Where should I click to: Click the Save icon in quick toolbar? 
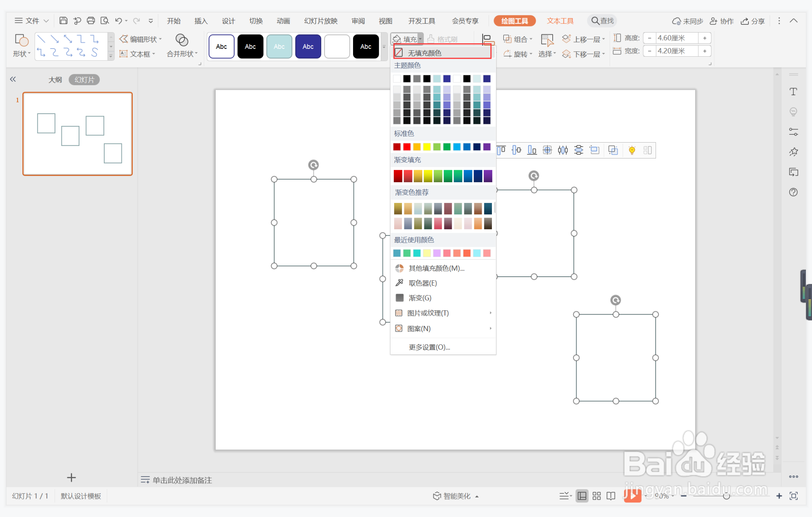63,21
